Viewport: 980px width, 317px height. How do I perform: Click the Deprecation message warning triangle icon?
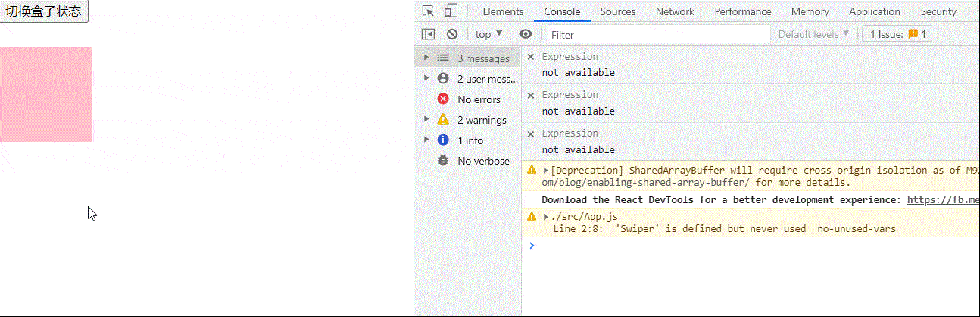coord(532,170)
